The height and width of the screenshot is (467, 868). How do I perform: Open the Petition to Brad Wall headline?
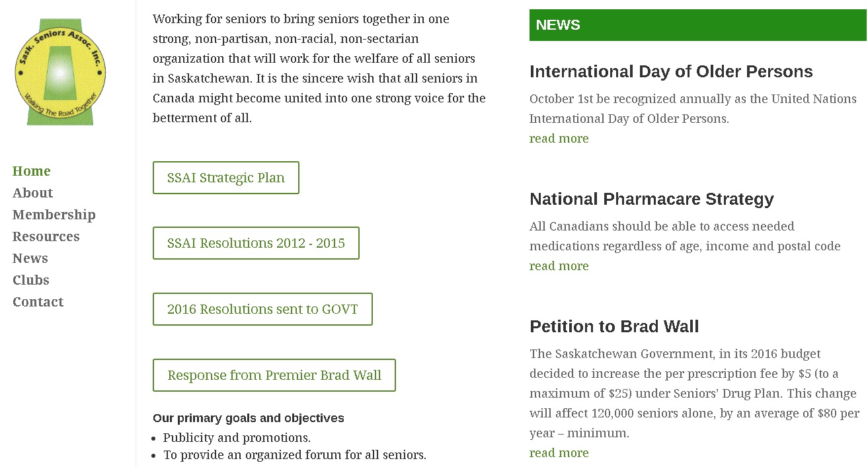[614, 326]
